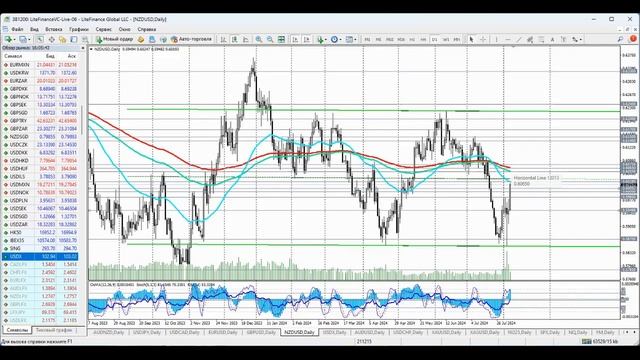This screenshot has width=640, height=360.
Task: Select the text tool
Action: coord(552,39)
